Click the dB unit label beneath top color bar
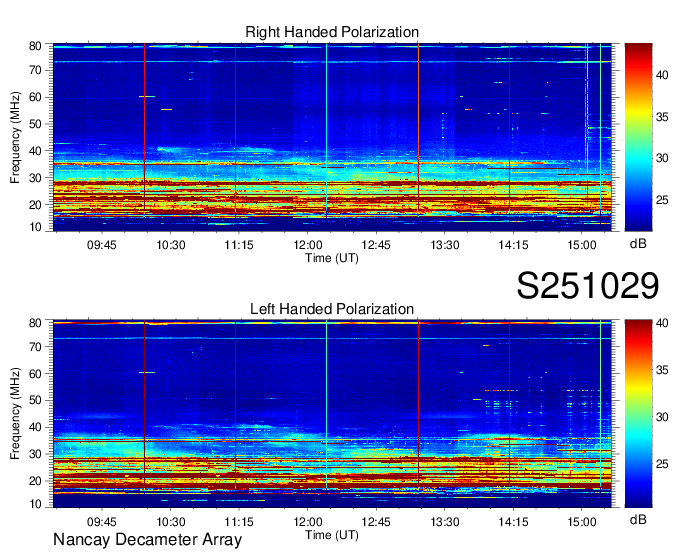 638,244
